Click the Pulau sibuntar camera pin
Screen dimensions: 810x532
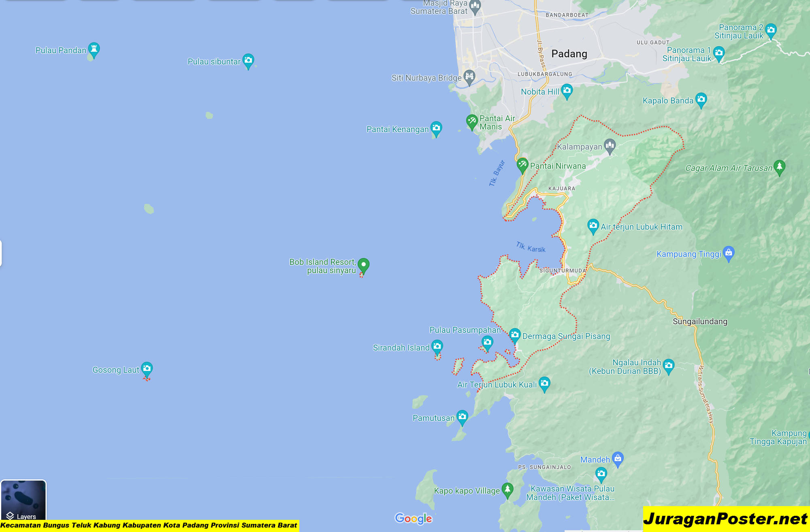(x=248, y=61)
